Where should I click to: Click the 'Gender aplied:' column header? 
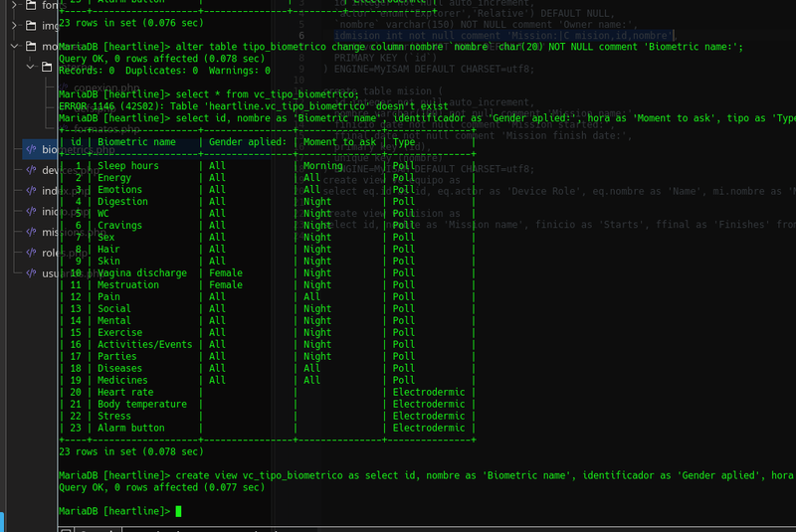coord(248,142)
